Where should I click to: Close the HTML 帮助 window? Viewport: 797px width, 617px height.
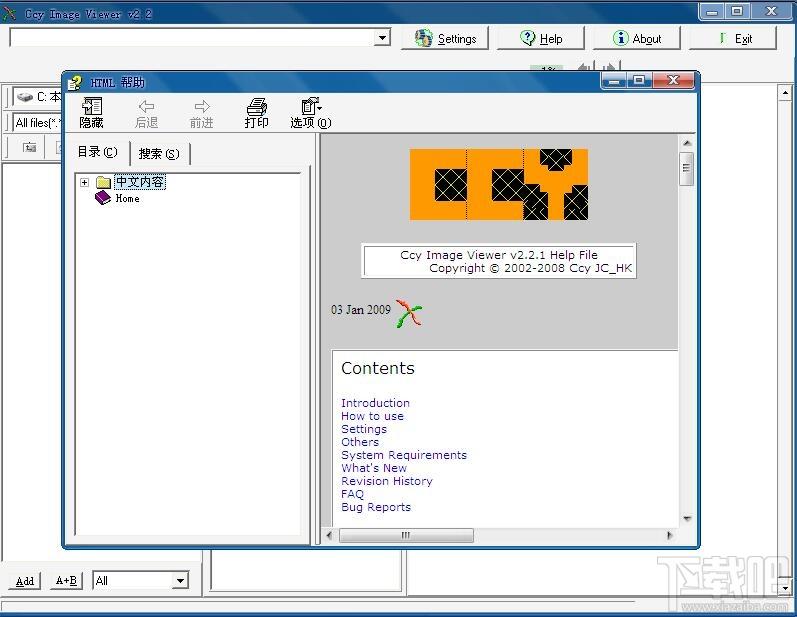tap(673, 80)
